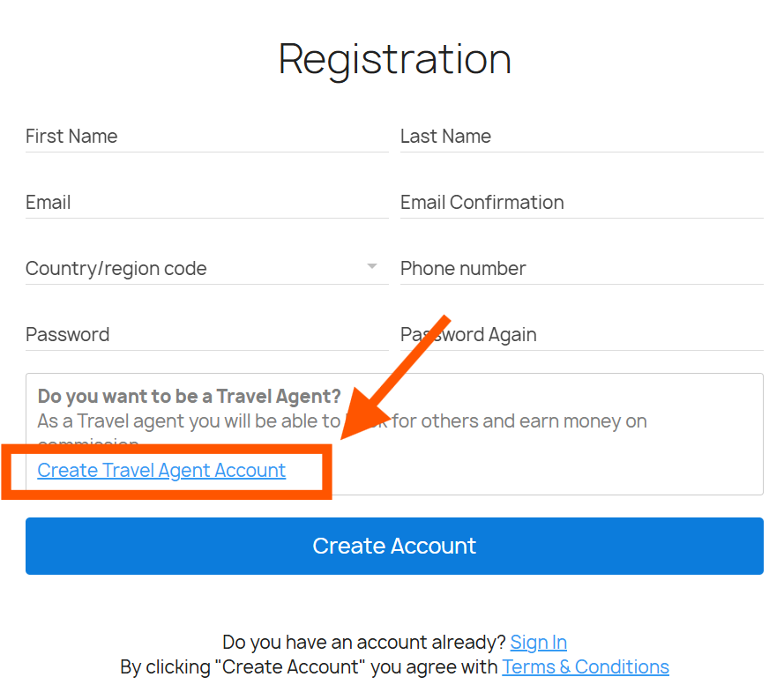Click the Email Confirmation field
The image size is (784, 692).
point(581,203)
